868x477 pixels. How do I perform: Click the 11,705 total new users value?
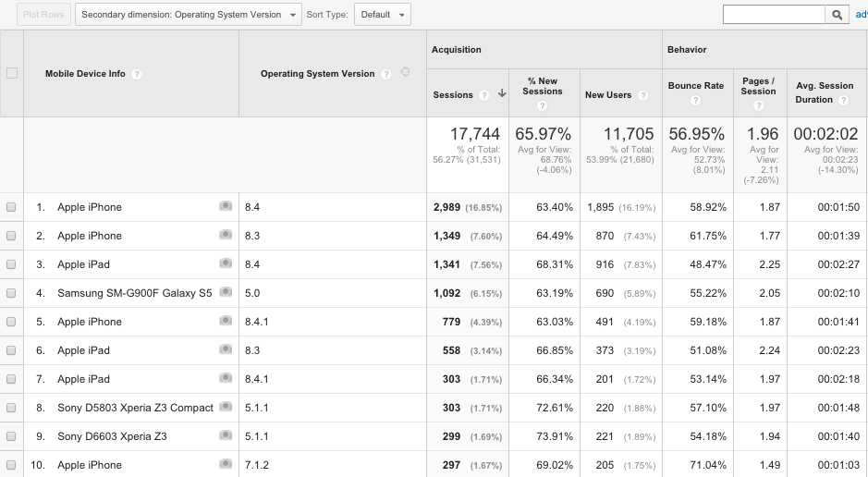click(629, 134)
